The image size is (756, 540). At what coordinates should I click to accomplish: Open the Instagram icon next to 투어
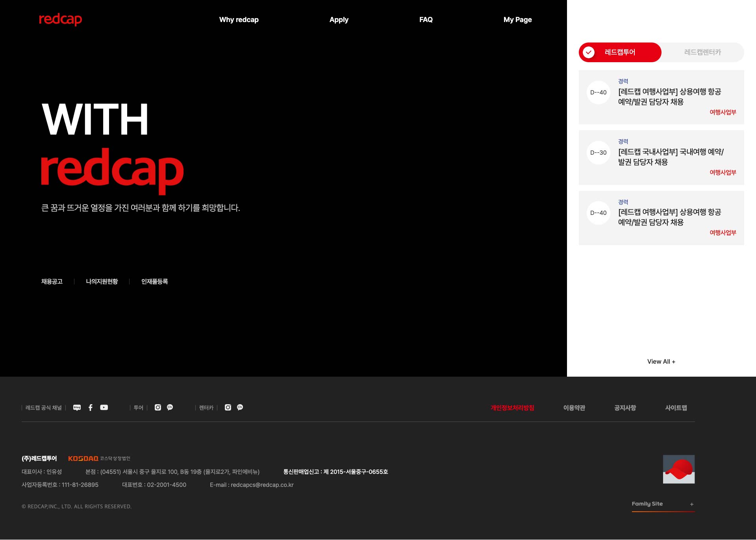(x=158, y=407)
